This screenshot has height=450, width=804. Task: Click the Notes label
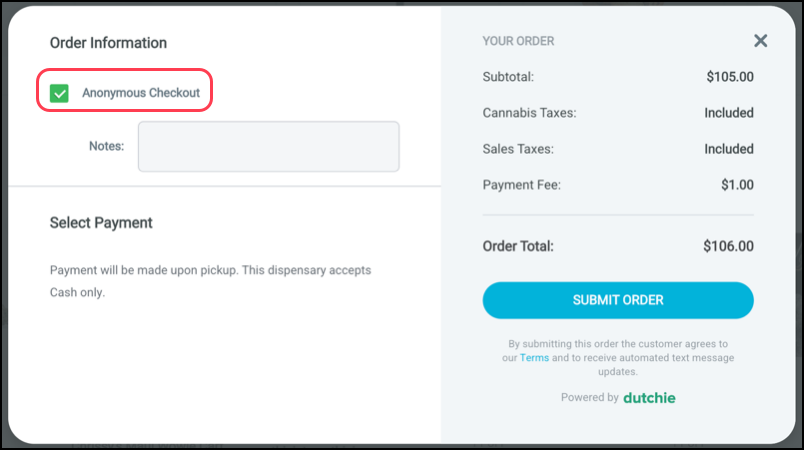point(107,146)
